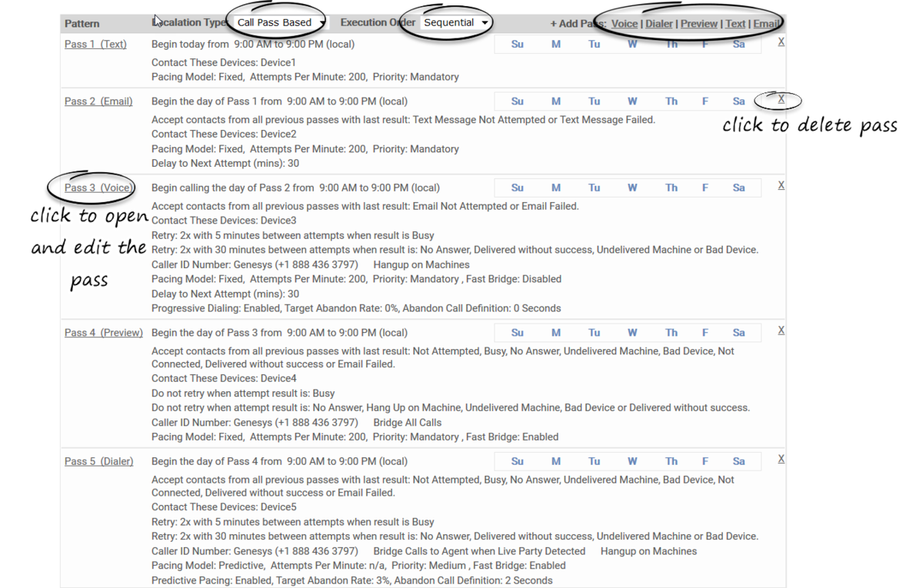This screenshot has width=923, height=588.
Task: Delete Pass 3 with its X
Action: pos(781,185)
